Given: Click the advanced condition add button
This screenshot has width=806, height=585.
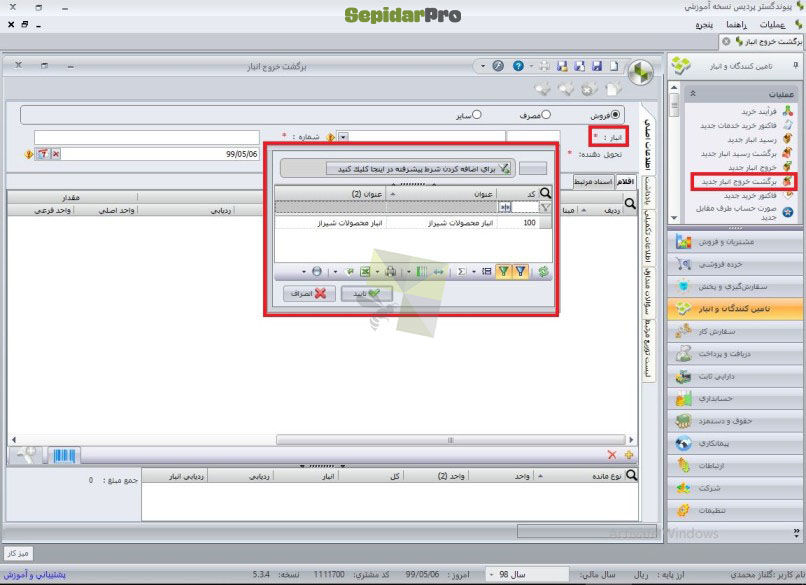Looking at the screenshot, I should [x=420, y=168].
